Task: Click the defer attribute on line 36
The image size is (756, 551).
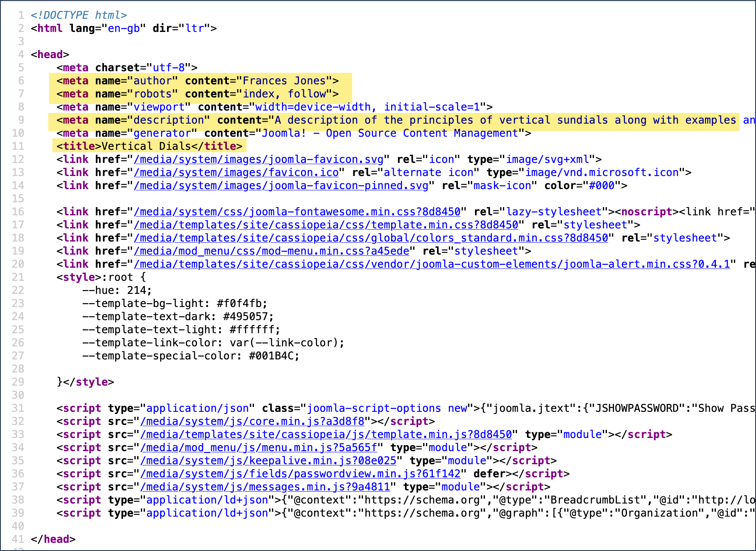Action: click(x=489, y=474)
